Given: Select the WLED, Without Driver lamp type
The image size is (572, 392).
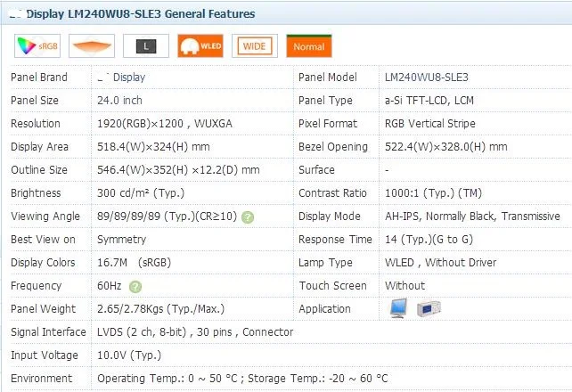Looking at the screenshot, I should click(441, 263).
